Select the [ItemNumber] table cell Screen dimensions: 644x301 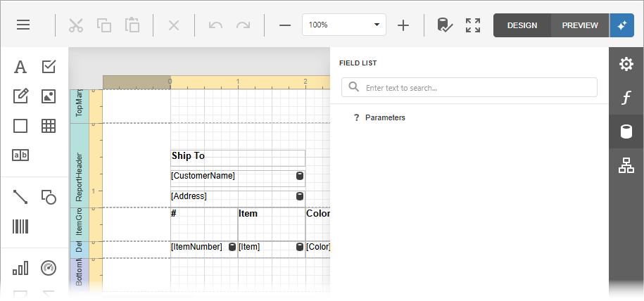pos(204,250)
